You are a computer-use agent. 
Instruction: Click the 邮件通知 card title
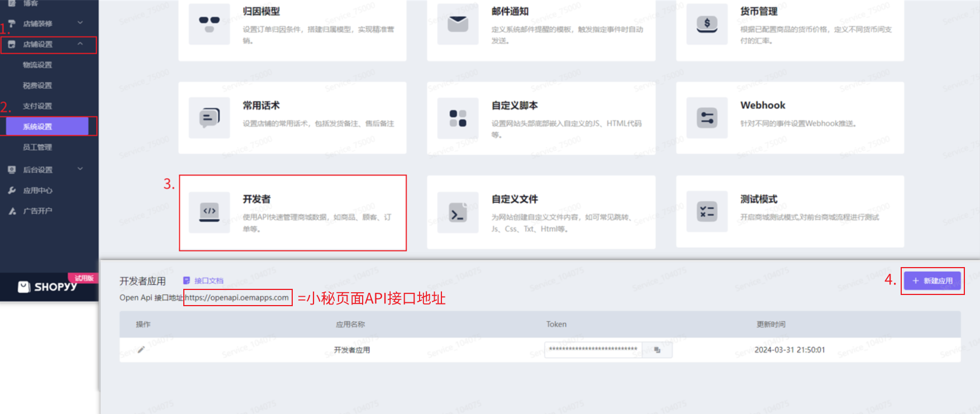point(510,11)
